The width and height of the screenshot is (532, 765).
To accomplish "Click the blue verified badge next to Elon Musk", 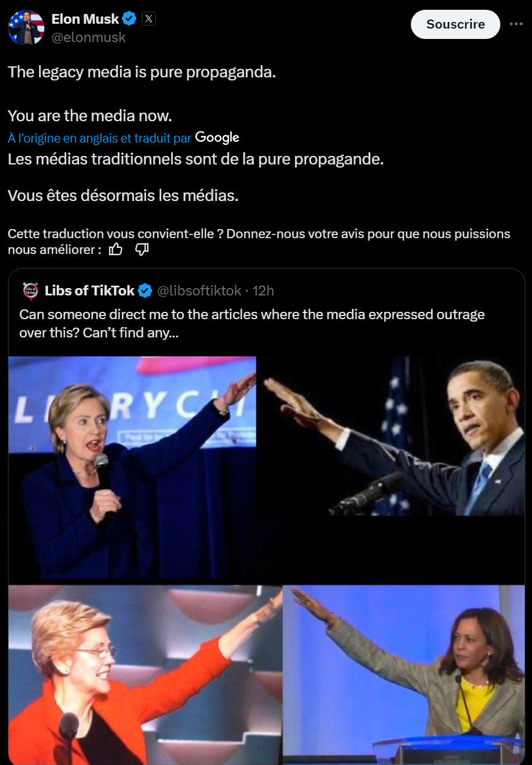I will [130, 19].
